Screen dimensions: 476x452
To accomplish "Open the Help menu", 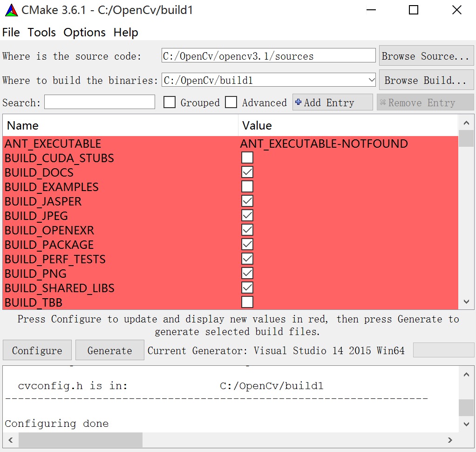I will pos(126,32).
